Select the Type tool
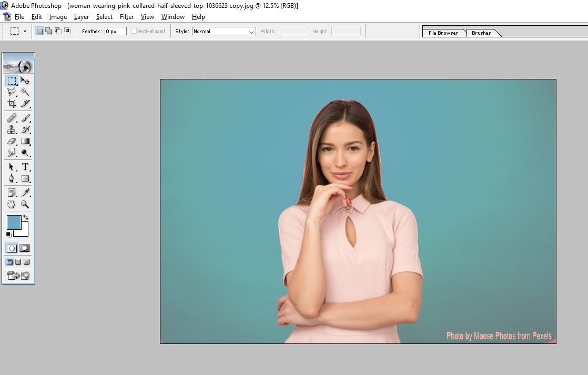 tap(25, 167)
